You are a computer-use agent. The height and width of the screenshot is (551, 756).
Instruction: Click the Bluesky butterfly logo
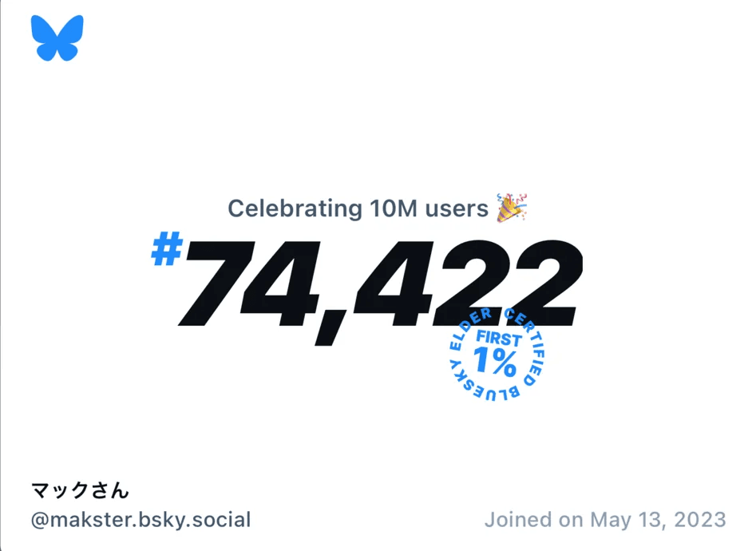point(57,38)
